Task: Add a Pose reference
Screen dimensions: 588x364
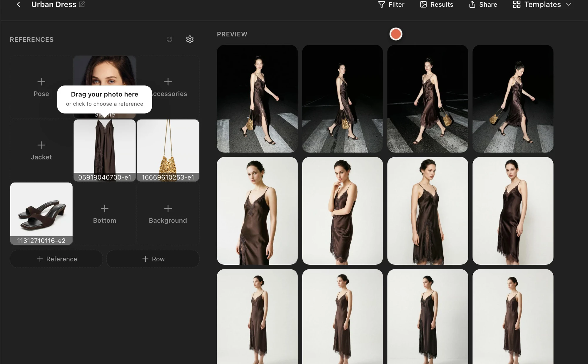Action: [x=41, y=87]
